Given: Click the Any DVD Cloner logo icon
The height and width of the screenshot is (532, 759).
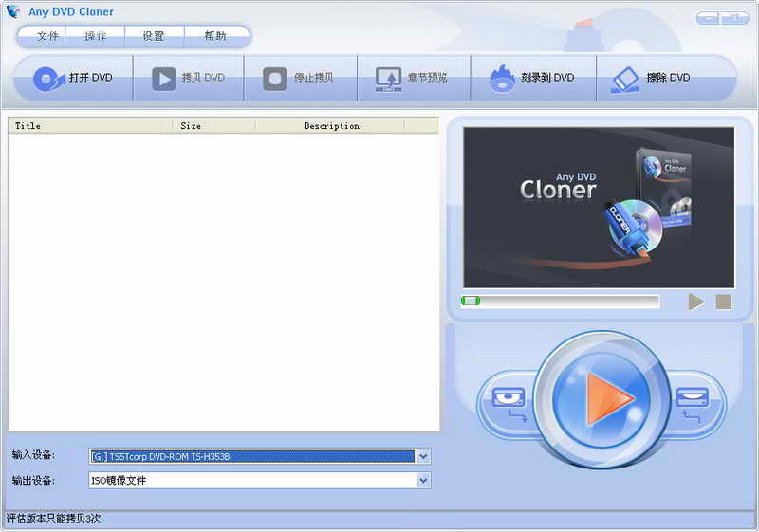Looking at the screenshot, I should click(x=13, y=11).
